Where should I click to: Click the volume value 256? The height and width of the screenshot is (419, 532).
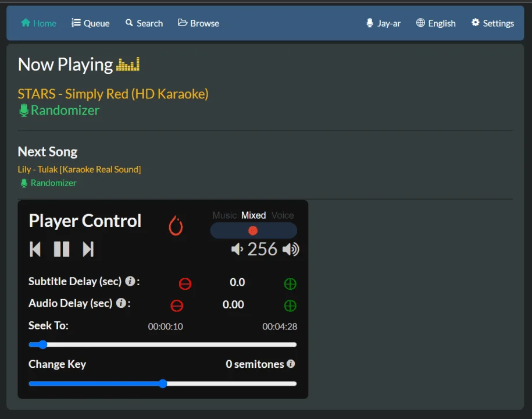[262, 249]
